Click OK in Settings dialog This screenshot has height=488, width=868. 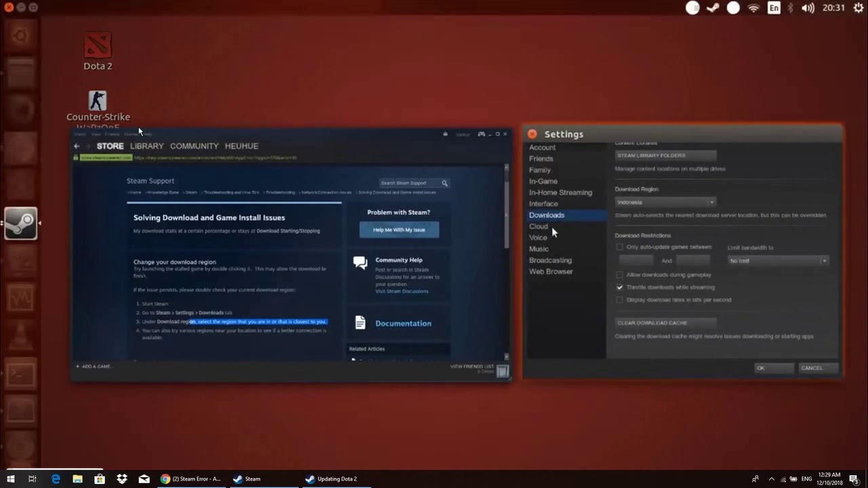click(x=774, y=368)
